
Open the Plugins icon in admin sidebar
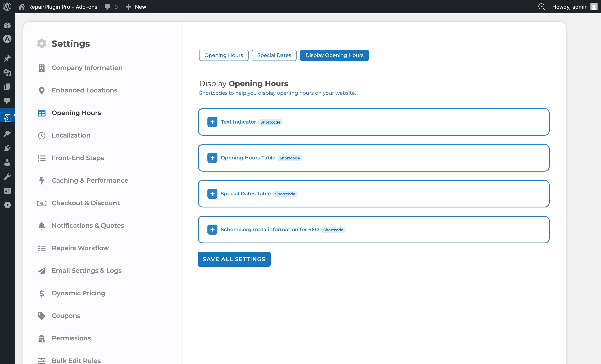click(7, 148)
